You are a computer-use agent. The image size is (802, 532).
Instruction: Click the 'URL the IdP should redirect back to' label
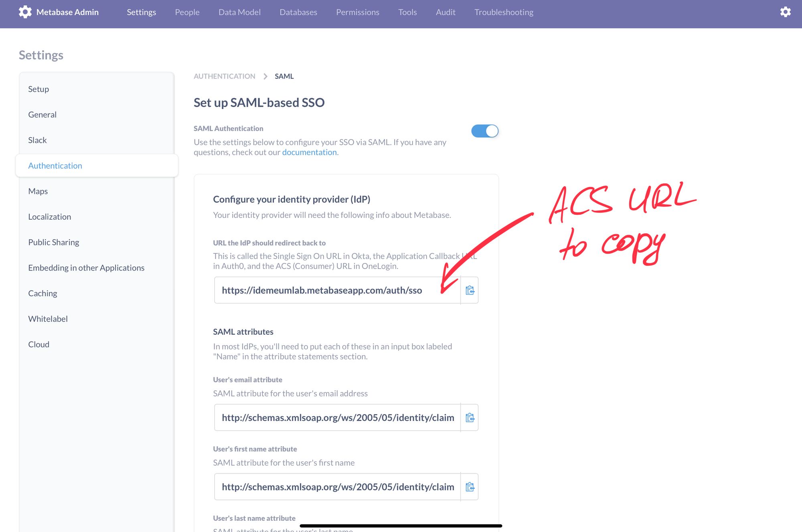pyautogui.click(x=269, y=243)
